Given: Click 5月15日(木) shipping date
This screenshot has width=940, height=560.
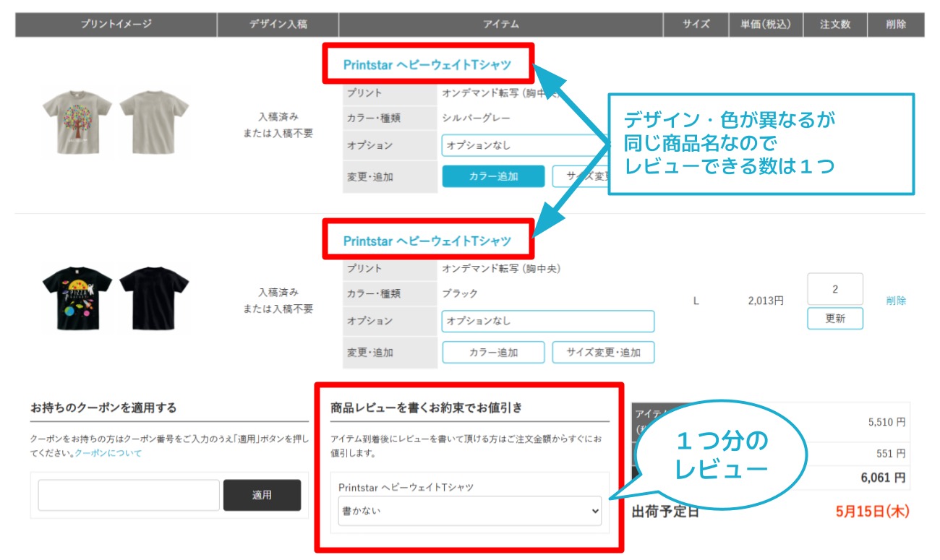Looking at the screenshot, I should pyautogui.click(x=872, y=512).
